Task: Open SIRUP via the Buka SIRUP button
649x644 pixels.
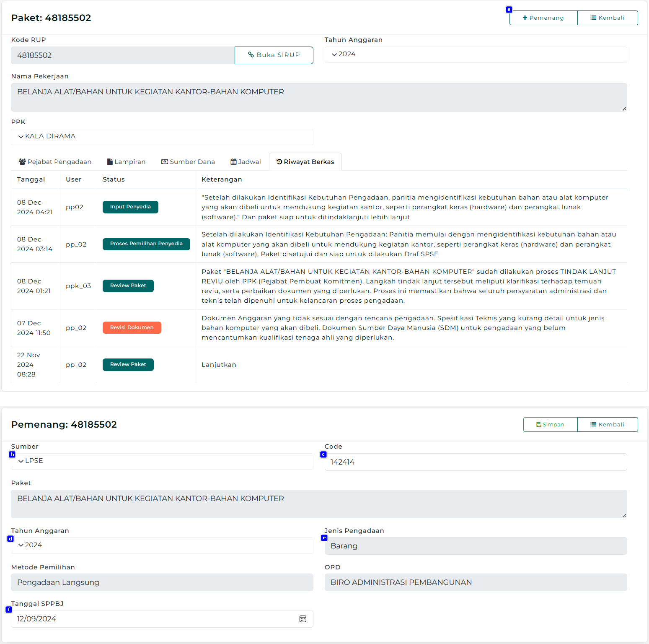Action: 274,55
